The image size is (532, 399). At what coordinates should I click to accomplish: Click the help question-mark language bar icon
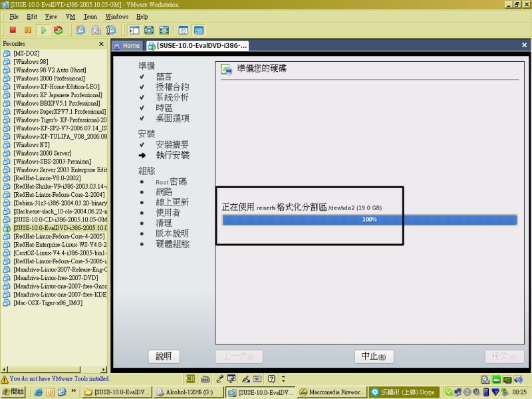pos(271,378)
